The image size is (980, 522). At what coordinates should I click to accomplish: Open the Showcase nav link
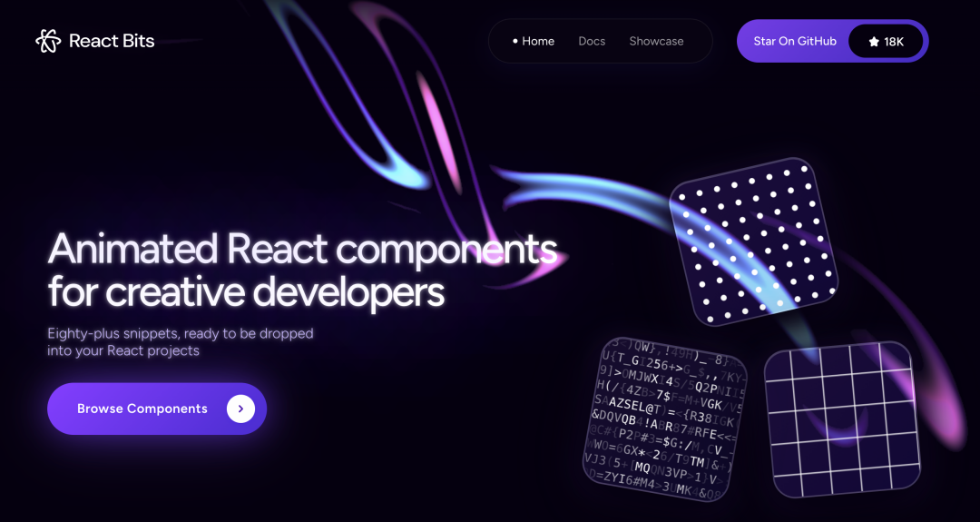pos(656,41)
